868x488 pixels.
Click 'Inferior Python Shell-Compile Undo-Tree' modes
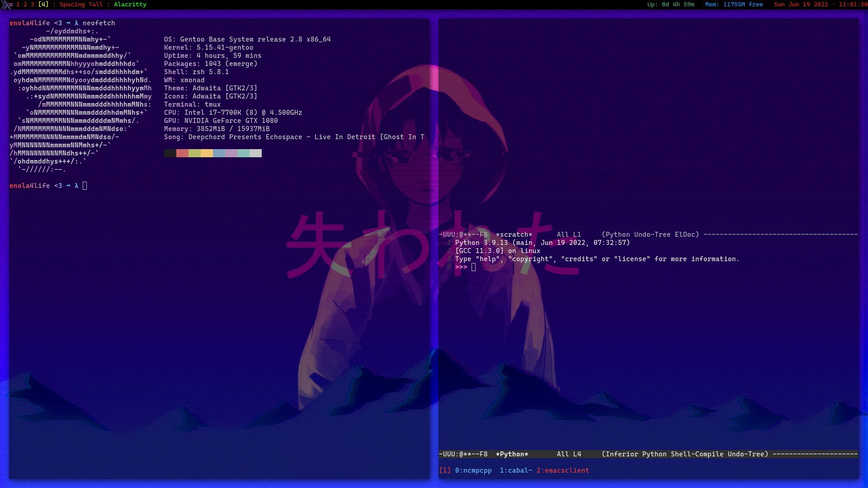685,454
